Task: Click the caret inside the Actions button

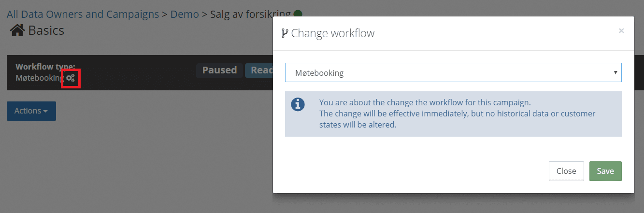Action: point(45,112)
